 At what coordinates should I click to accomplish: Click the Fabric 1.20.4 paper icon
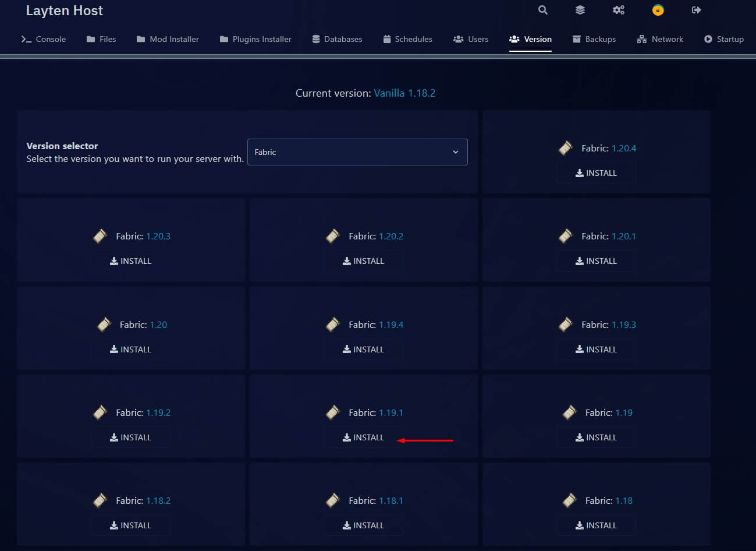coord(566,148)
